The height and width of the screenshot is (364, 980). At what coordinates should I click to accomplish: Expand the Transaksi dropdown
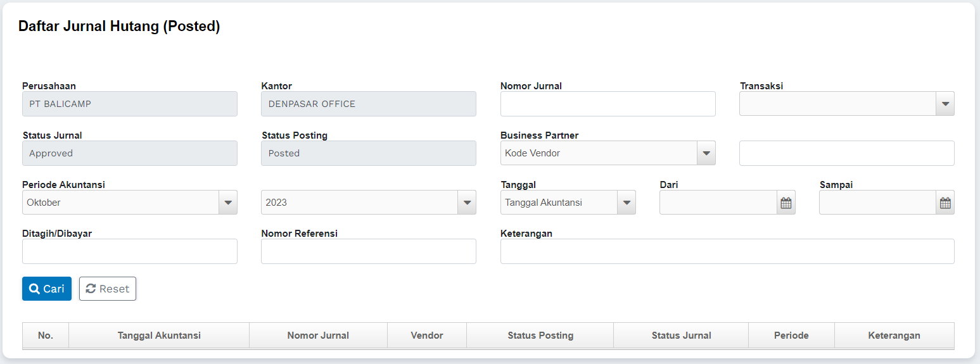point(945,104)
